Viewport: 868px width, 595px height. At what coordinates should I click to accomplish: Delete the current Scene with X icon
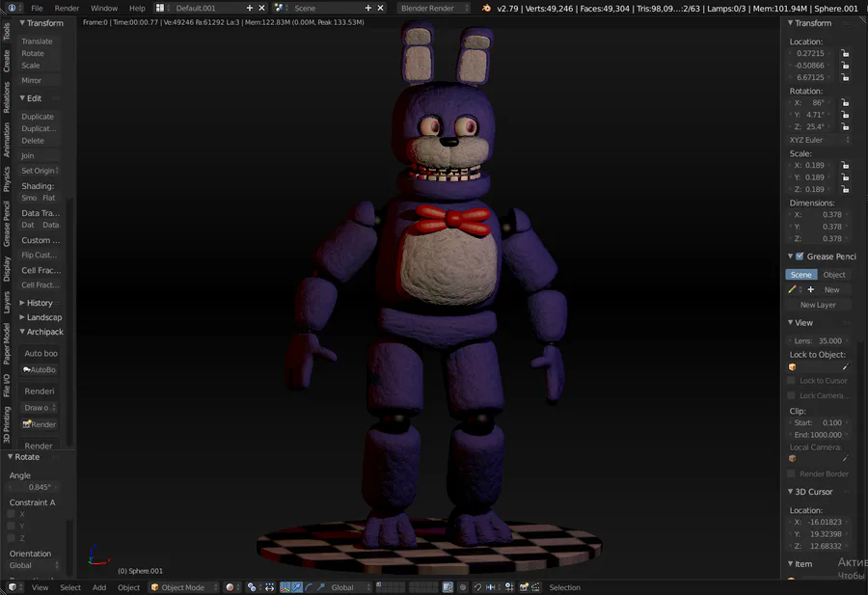[380, 8]
